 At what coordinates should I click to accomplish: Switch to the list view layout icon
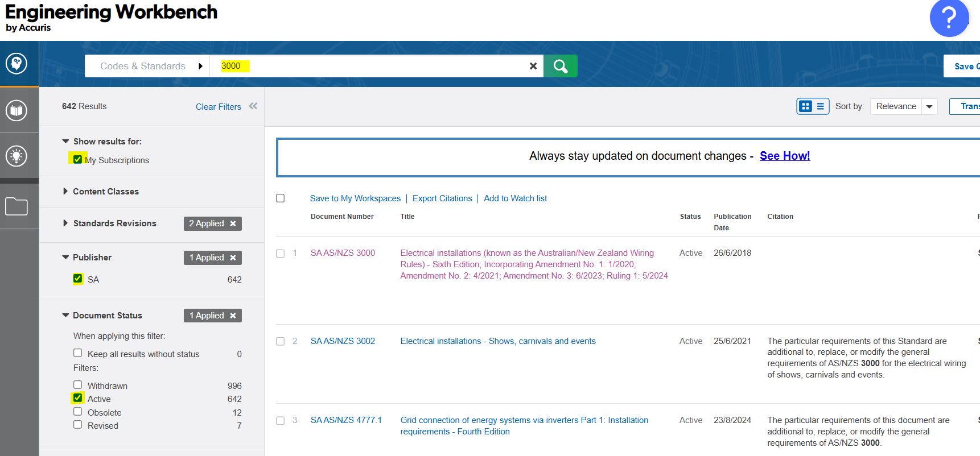821,106
